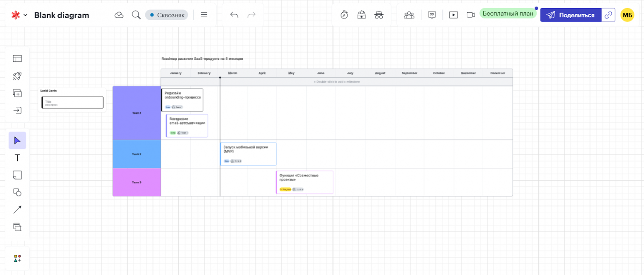The height and width of the screenshot is (275, 644).
Task: Activate the Text tool
Action: 17,157
